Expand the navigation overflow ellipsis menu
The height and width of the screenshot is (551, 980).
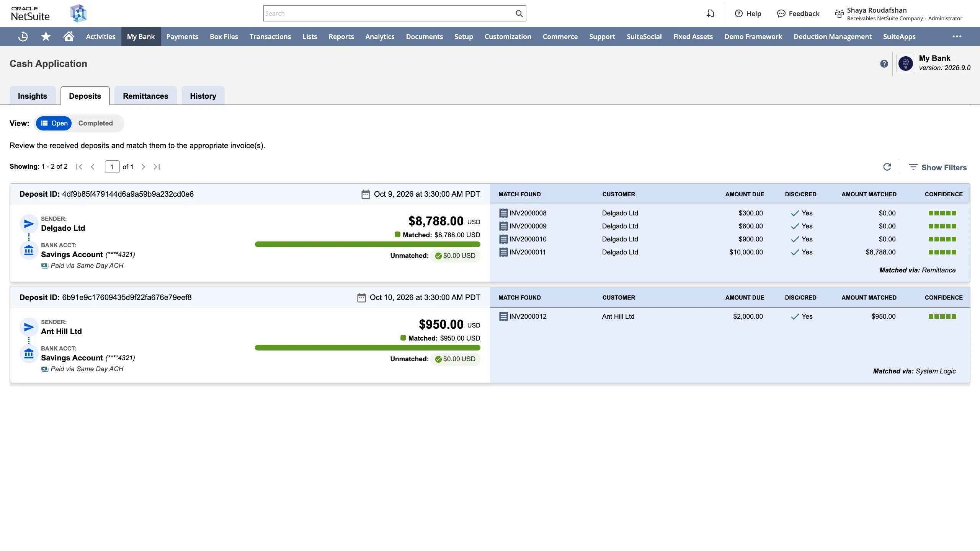point(957,36)
